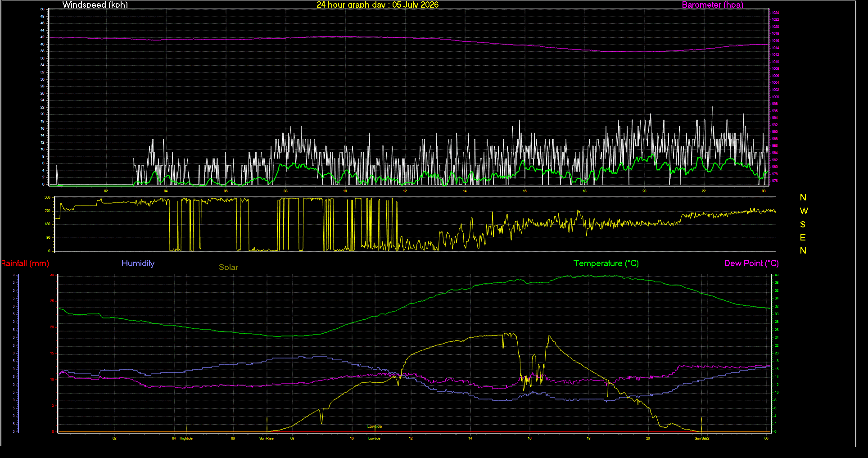Screen dimensions: 868x458
Task: Click "996" on the barometer scale
Action: 775,111
